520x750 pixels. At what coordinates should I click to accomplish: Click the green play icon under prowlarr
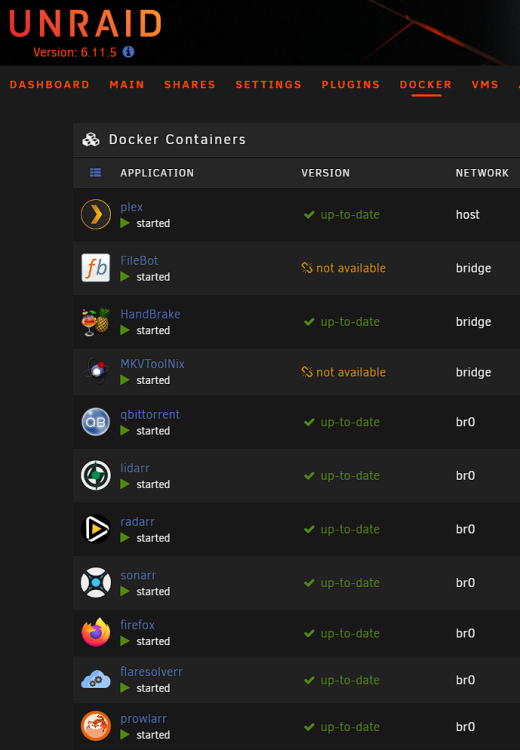(x=125, y=735)
